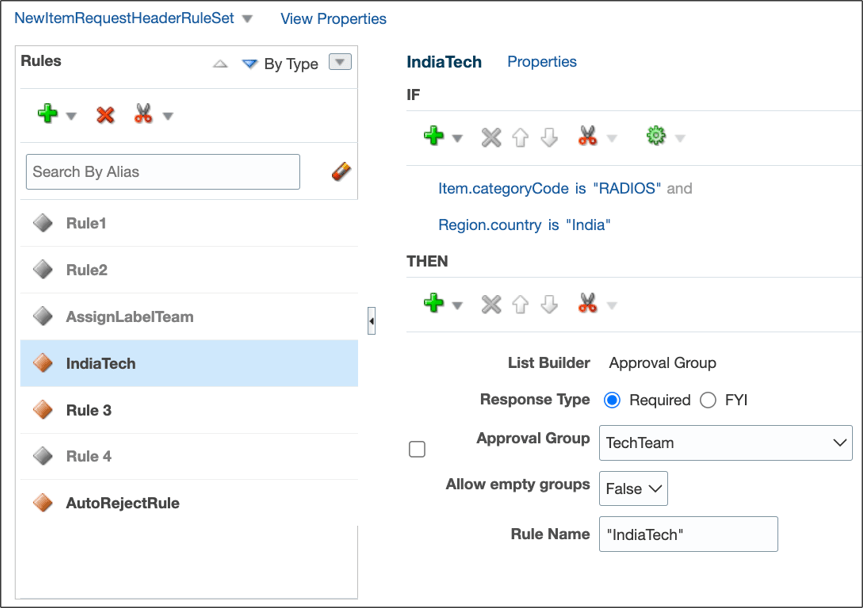Move the condition down with the down arrow
The width and height of the screenshot is (863, 608).
(x=549, y=137)
